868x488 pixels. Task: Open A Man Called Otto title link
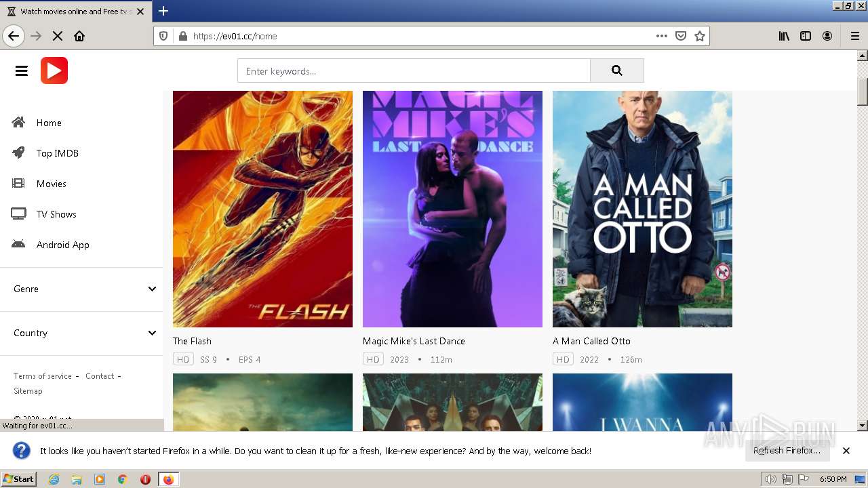click(x=591, y=341)
